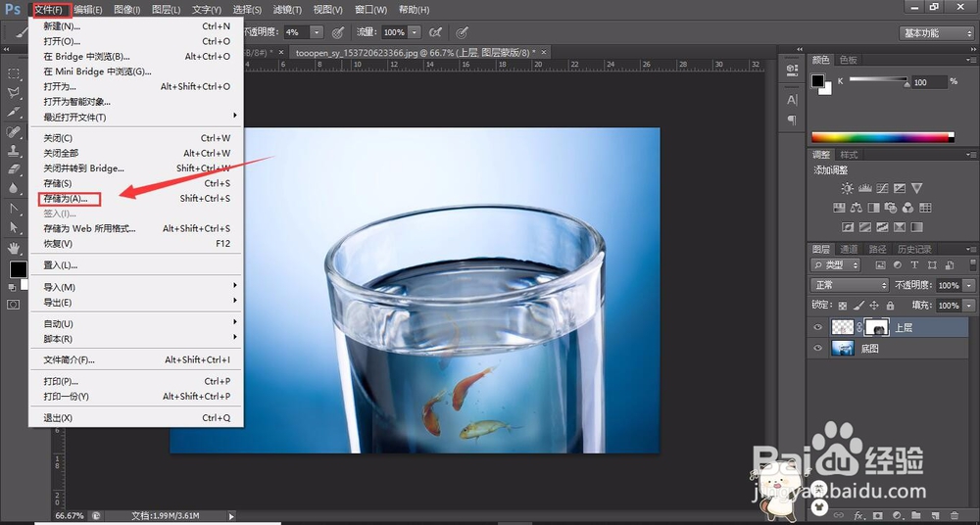Close the tooopen_sy jpg document tab

click(x=544, y=53)
